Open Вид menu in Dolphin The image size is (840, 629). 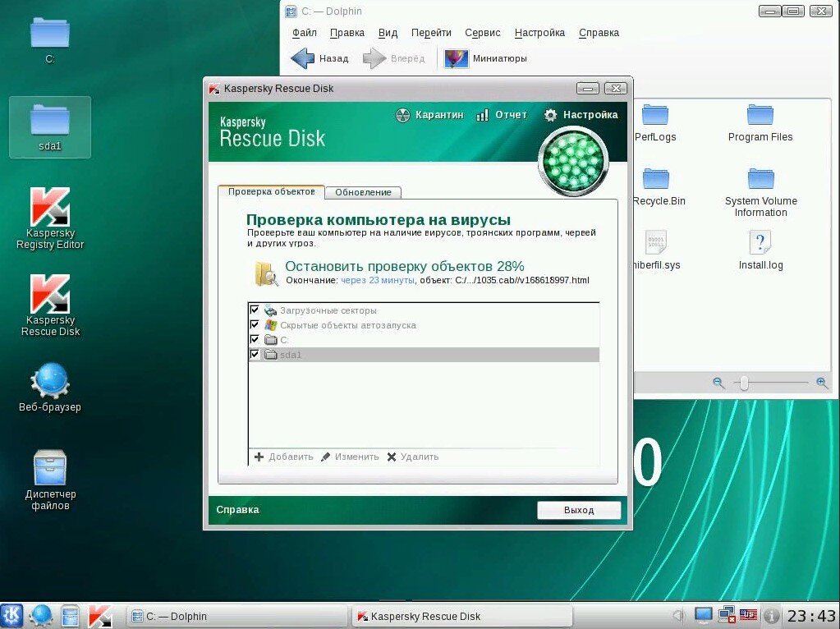pyautogui.click(x=388, y=33)
